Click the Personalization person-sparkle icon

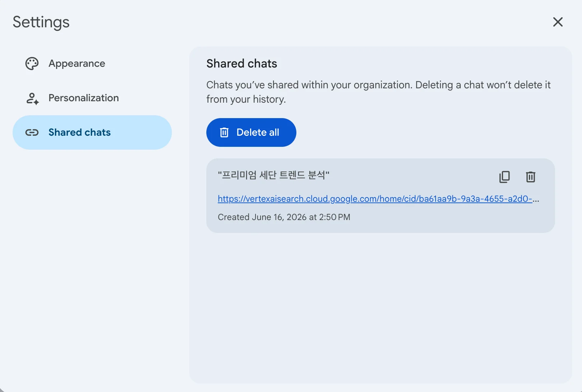tap(32, 98)
